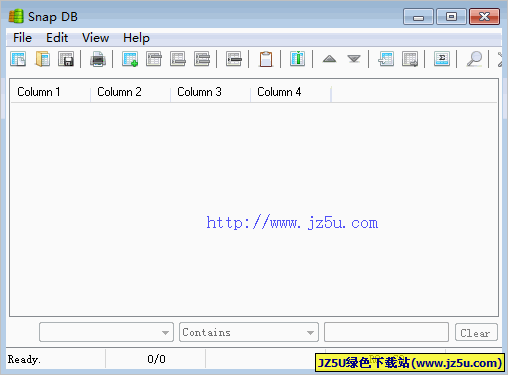The height and width of the screenshot is (375, 508).
Task: Click the New database toolbar icon
Action: pyautogui.click(x=18, y=59)
